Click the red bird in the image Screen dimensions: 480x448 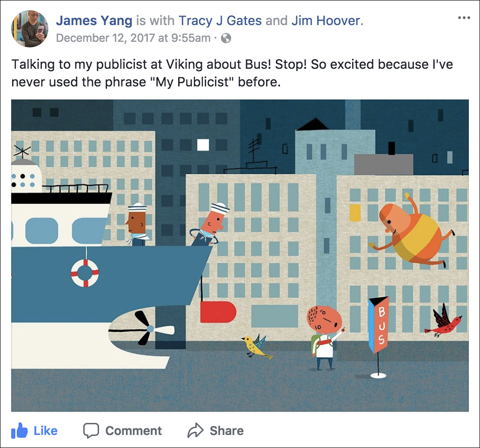(x=444, y=321)
